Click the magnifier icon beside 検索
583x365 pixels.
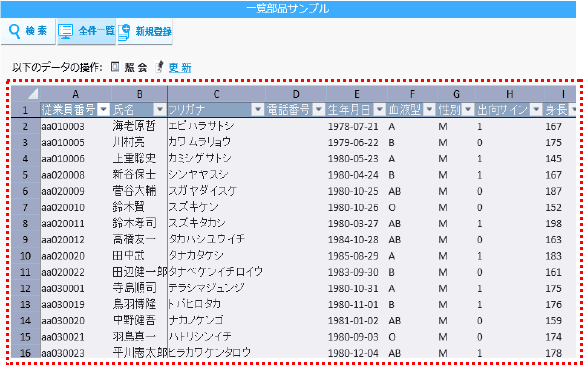tap(14, 32)
